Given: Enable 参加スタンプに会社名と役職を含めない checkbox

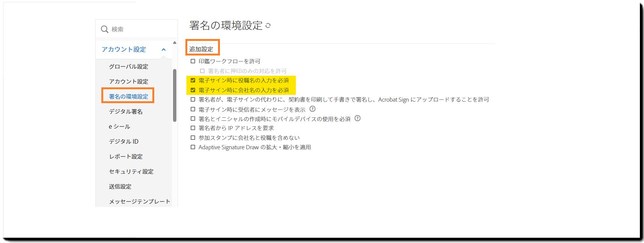Looking at the screenshot, I should click(193, 138).
